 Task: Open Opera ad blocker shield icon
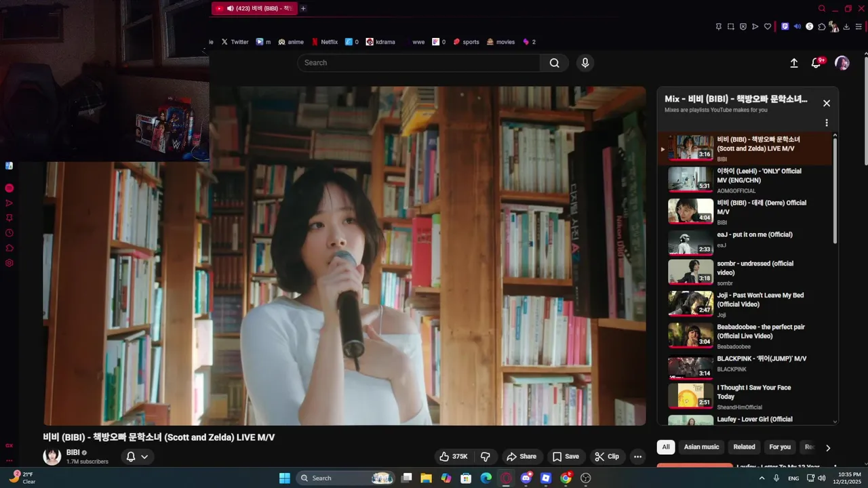[743, 26]
